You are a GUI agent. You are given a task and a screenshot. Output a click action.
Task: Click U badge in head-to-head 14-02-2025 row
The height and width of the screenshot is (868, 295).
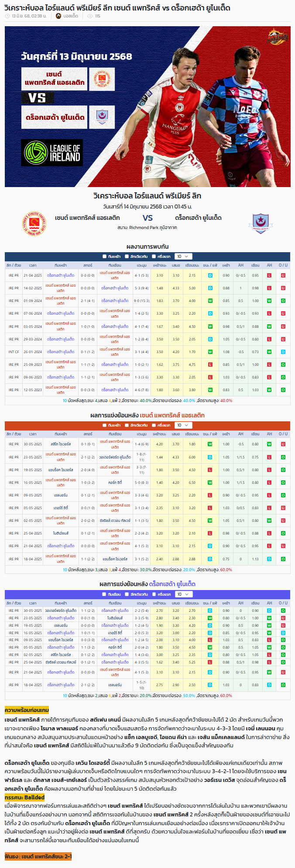(x=283, y=288)
